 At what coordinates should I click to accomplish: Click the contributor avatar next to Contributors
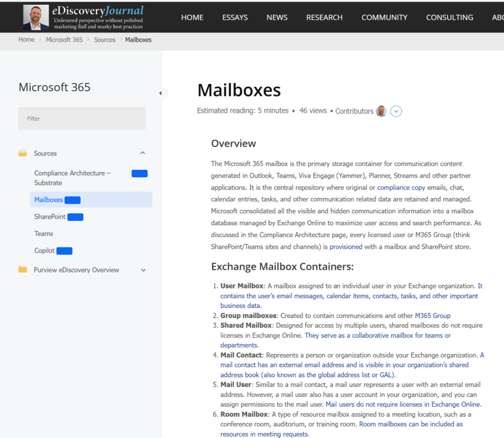coord(381,111)
